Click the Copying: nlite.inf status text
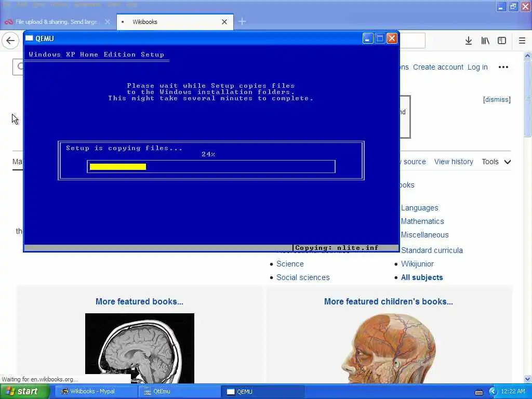This screenshot has height=399, width=532. pos(337,248)
